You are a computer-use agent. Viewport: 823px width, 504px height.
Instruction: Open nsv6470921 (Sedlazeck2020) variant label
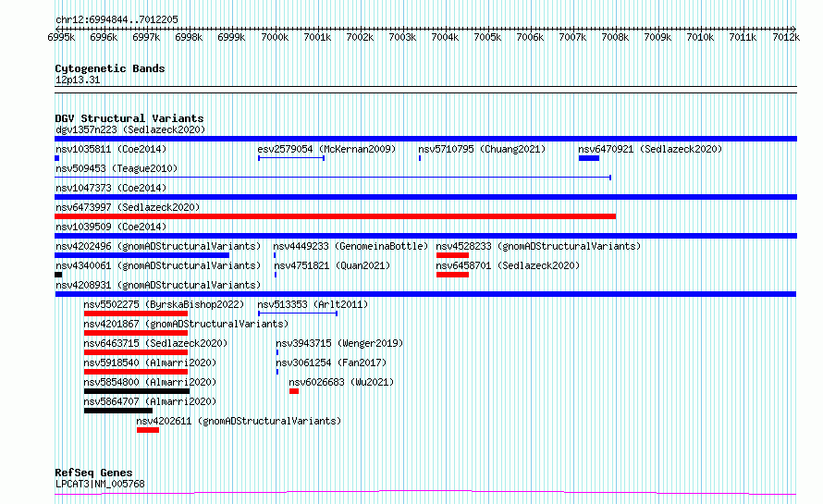click(x=650, y=149)
